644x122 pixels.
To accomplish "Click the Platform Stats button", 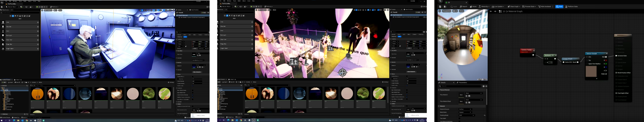I will point(571,7).
